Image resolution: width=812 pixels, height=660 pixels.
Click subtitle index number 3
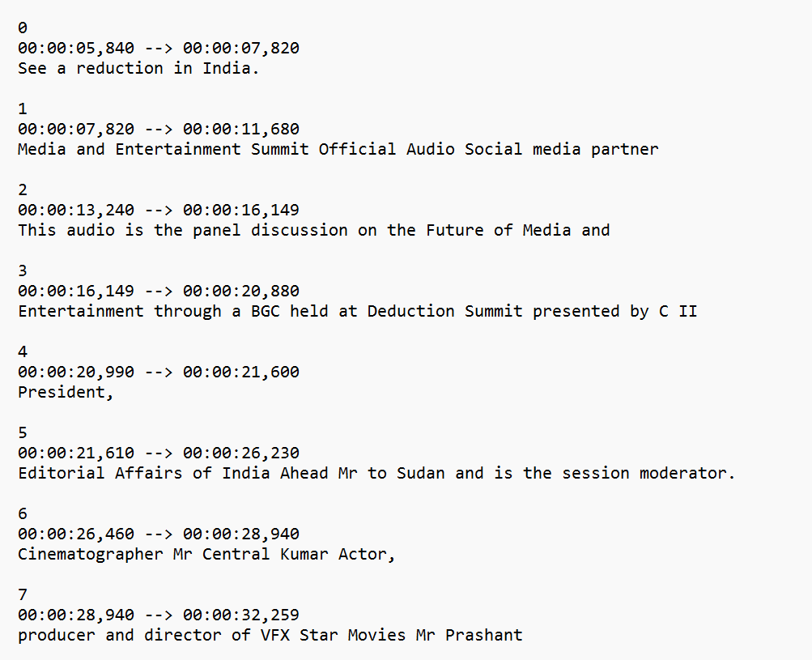click(23, 270)
